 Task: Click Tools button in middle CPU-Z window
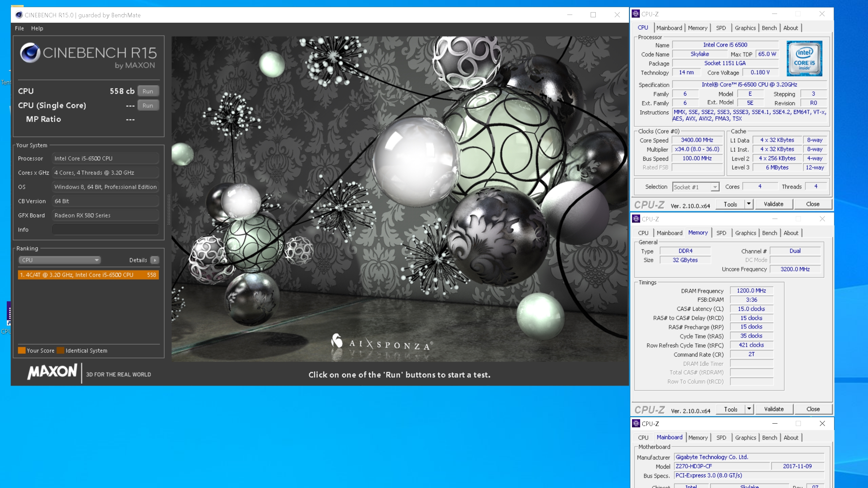[x=730, y=409]
